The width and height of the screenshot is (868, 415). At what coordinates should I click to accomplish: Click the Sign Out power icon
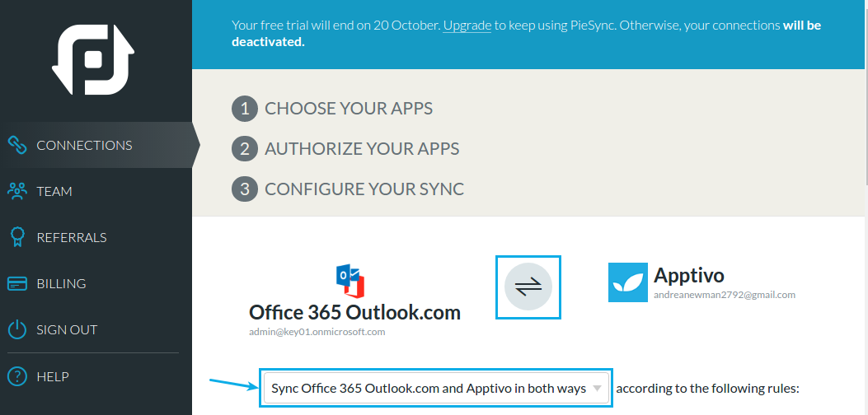[x=17, y=330]
